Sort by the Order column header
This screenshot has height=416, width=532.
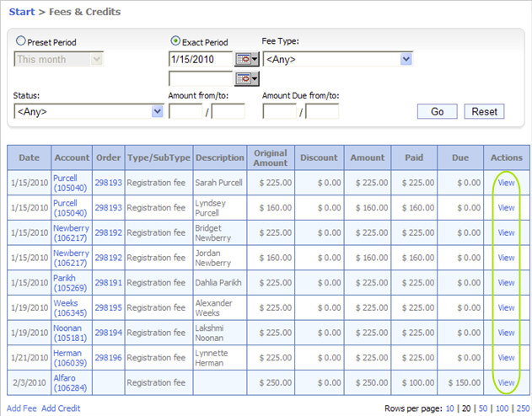pyautogui.click(x=108, y=157)
